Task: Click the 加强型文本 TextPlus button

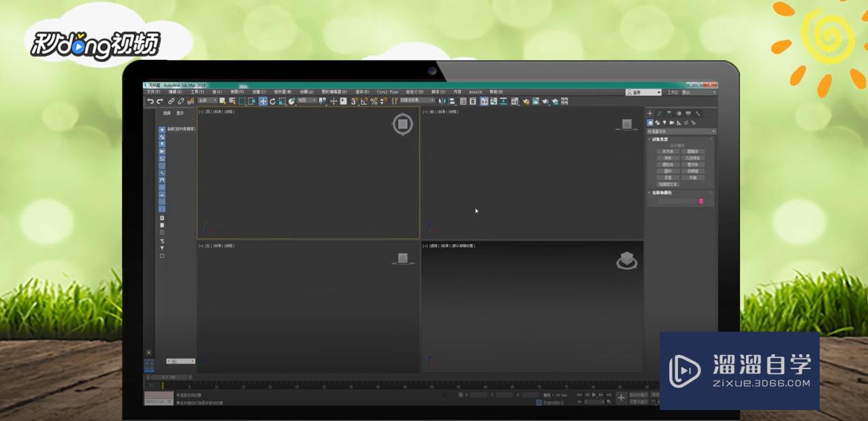Action: click(668, 184)
